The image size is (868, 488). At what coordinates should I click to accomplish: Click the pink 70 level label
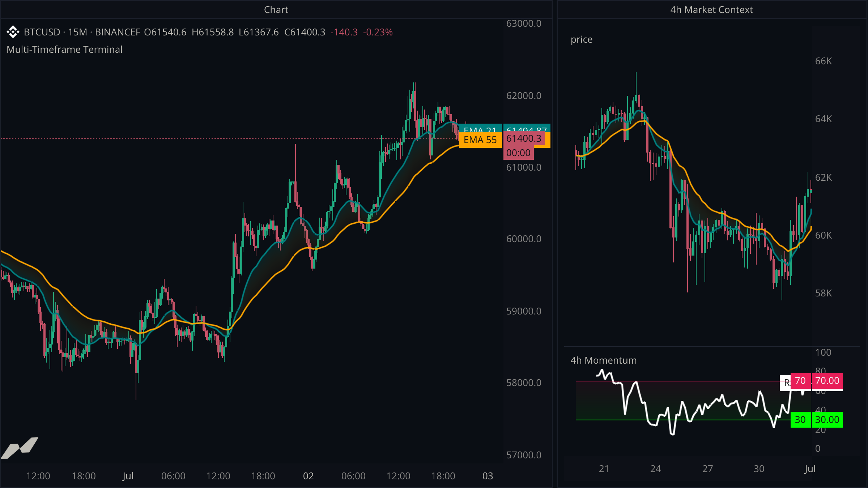[800, 381]
